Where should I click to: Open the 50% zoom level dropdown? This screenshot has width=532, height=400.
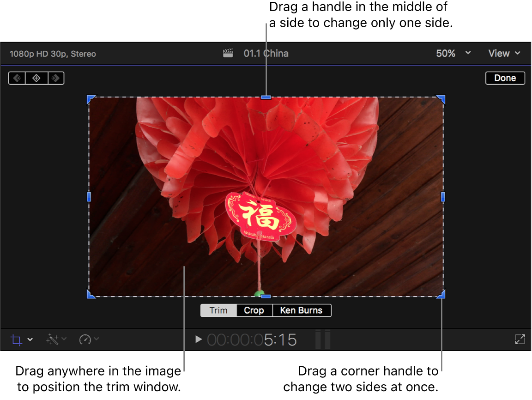453,53
